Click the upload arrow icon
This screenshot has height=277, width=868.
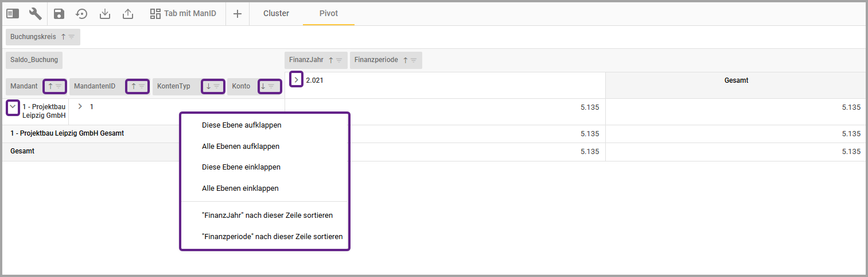[128, 14]
